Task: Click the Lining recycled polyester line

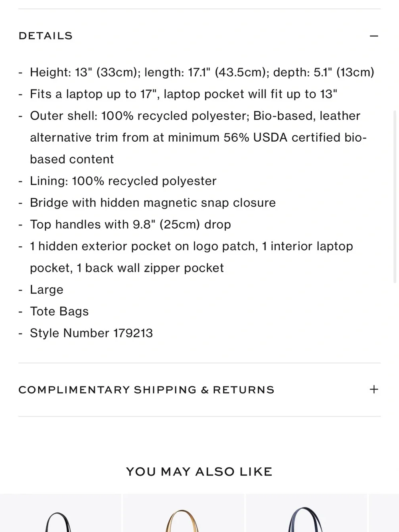Action: tap(123, 181)
